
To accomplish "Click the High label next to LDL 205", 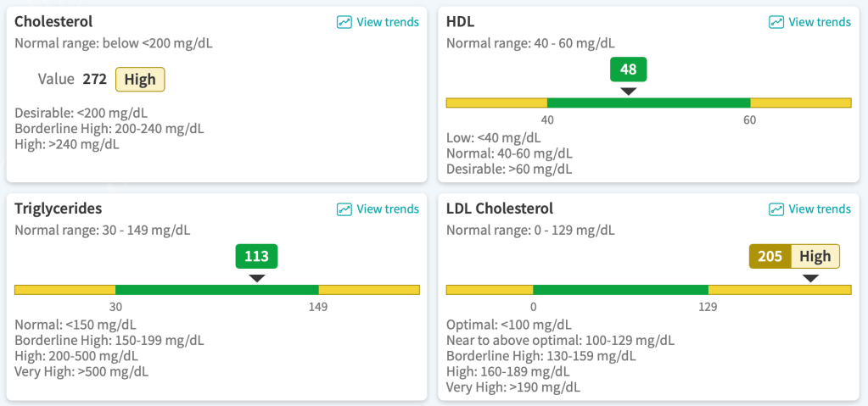I will (x=815, y=256).
